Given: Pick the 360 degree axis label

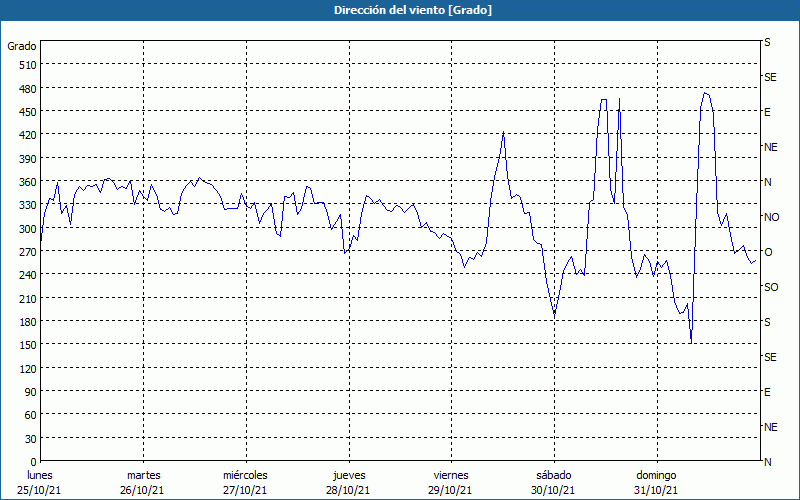Looking at the screenshot, I should click(x=28, y=182).
